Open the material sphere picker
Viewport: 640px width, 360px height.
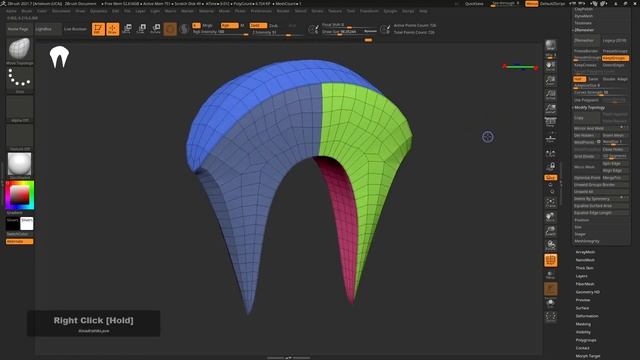pyautogui.click(x=20, y=165)
